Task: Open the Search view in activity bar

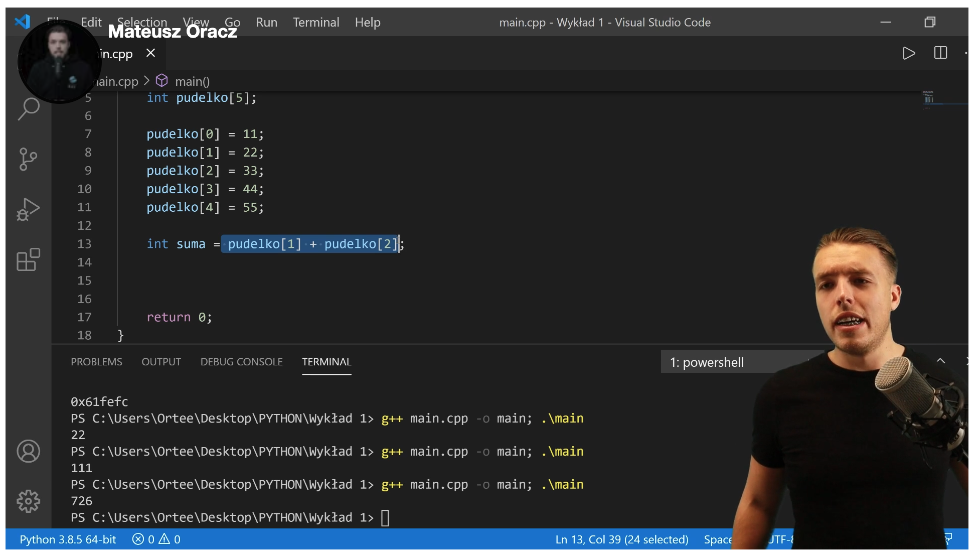Action: click(x=29, y=108)
